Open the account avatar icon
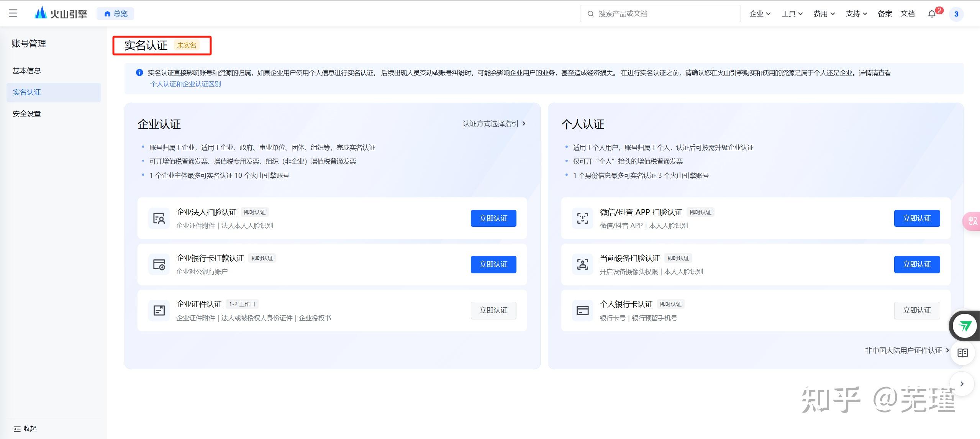 (956, 14)
